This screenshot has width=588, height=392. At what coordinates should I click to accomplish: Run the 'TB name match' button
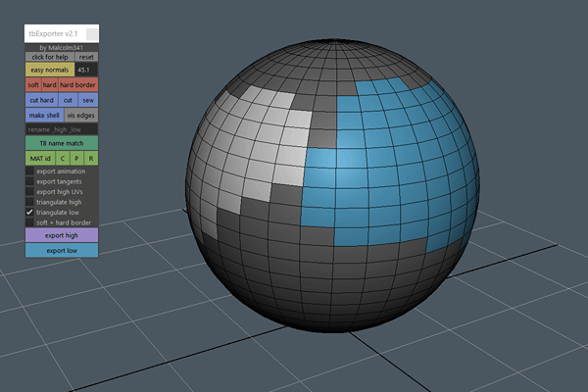pos(62,144)
